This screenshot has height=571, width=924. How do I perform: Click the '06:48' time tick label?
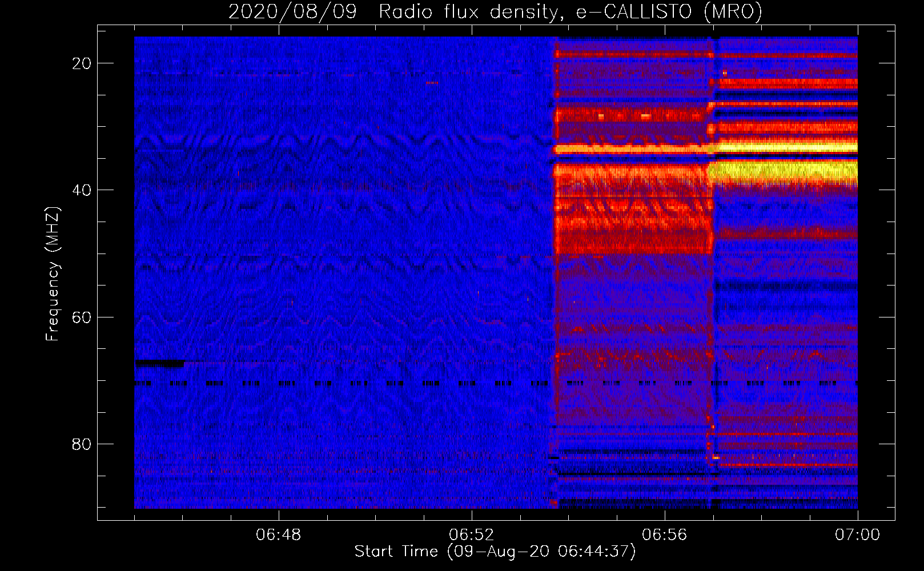pyautogui.click(x=279, y=535)
